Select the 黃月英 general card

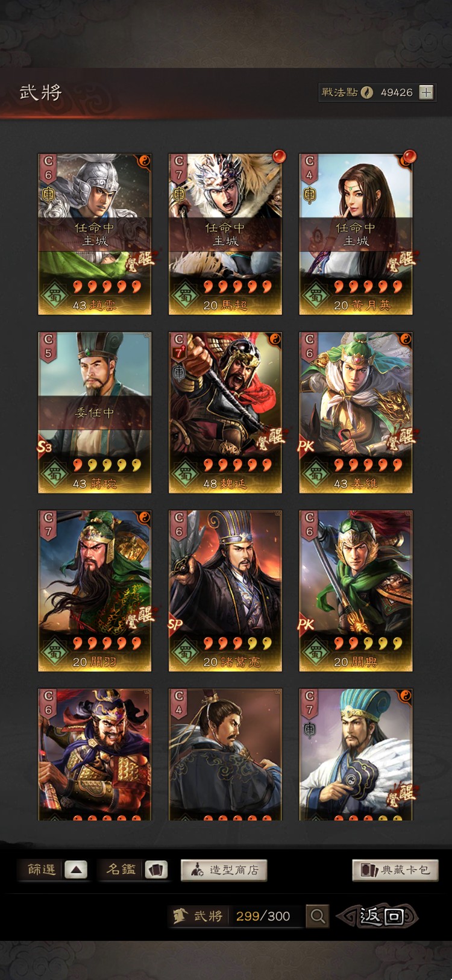click(356, 234)
